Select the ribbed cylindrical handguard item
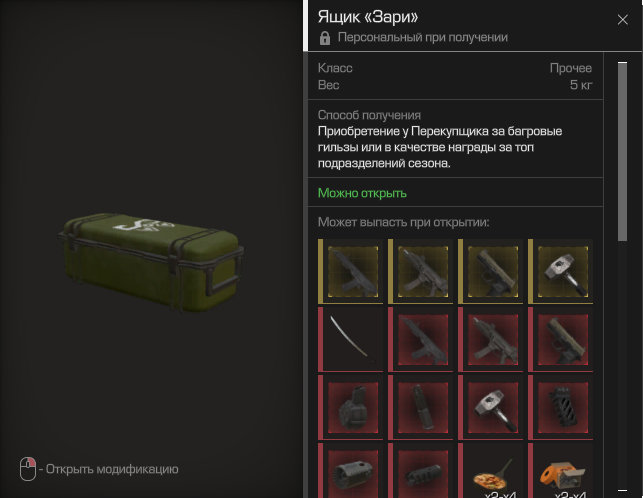643x498 pixels. click(351, 471)
